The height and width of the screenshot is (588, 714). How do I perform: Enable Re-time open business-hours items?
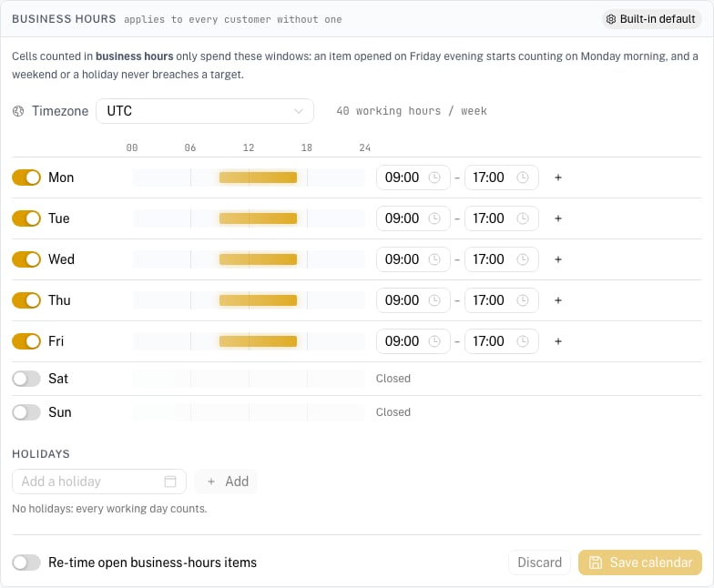click(x=26, y=563)
